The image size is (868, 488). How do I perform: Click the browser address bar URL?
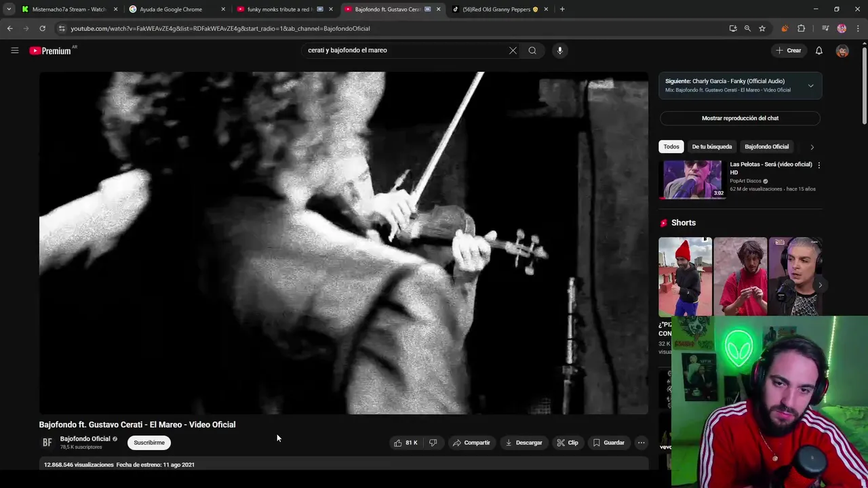[220, 28]
